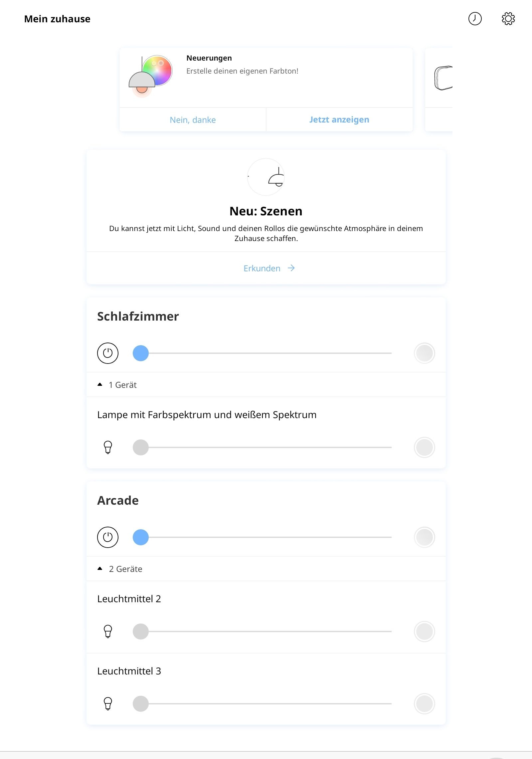Open the Erkunden link

[x=269, y=268]
